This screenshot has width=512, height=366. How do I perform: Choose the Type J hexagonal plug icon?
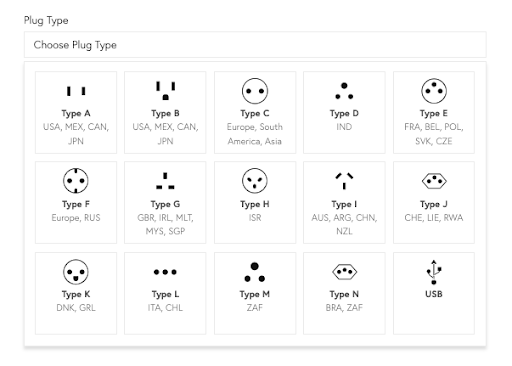(434, 181)
